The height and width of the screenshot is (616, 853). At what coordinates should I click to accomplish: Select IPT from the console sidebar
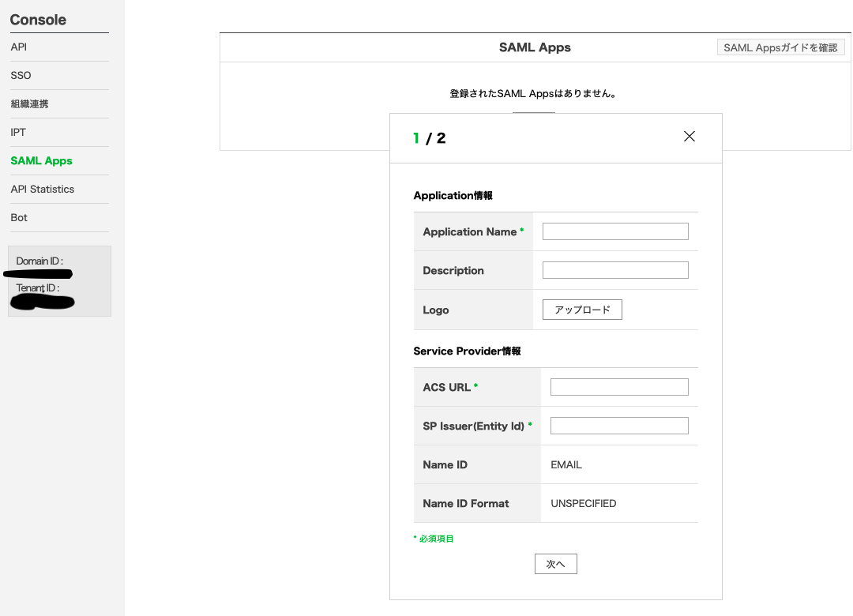tap(17, 132)
